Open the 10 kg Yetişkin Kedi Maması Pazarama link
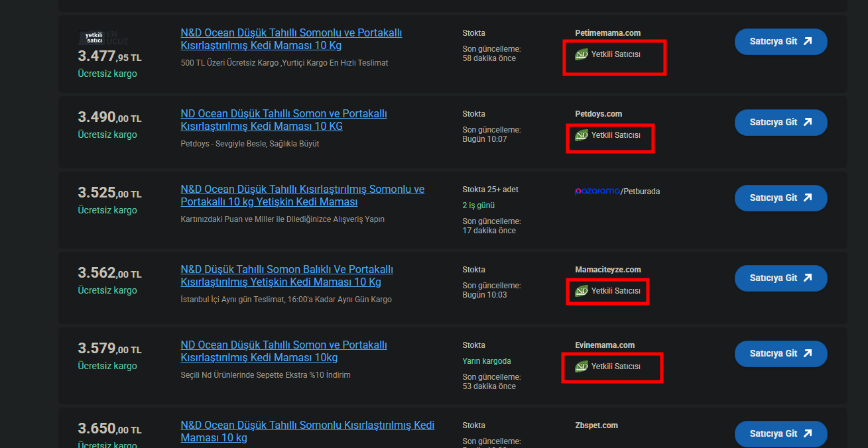Viewport: 868px width, 448px height. pos(302,196)
